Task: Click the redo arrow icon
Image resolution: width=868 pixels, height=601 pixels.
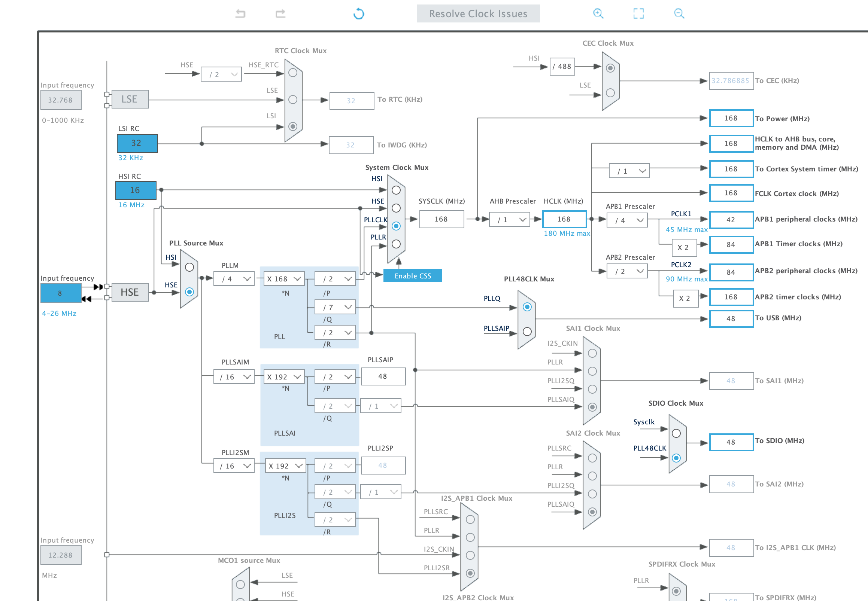Action: click(x=280, y=14)
